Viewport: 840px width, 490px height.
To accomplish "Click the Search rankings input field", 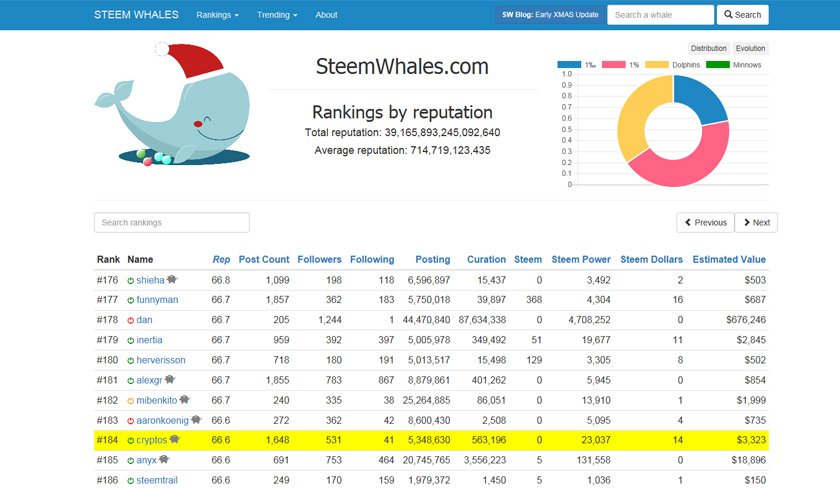I will pyautogui.click(x=171, y=223).
